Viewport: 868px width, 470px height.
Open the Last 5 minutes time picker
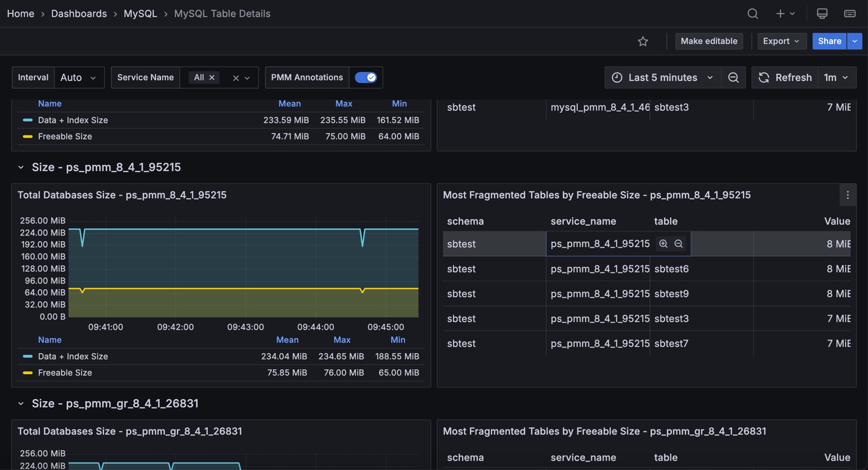(662, 78)
